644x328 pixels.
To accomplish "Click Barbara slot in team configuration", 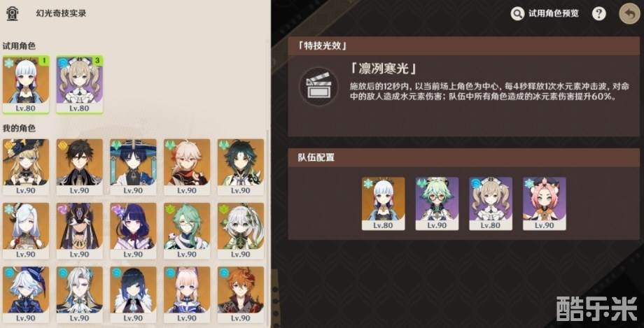I will click(x=491, y=204).
